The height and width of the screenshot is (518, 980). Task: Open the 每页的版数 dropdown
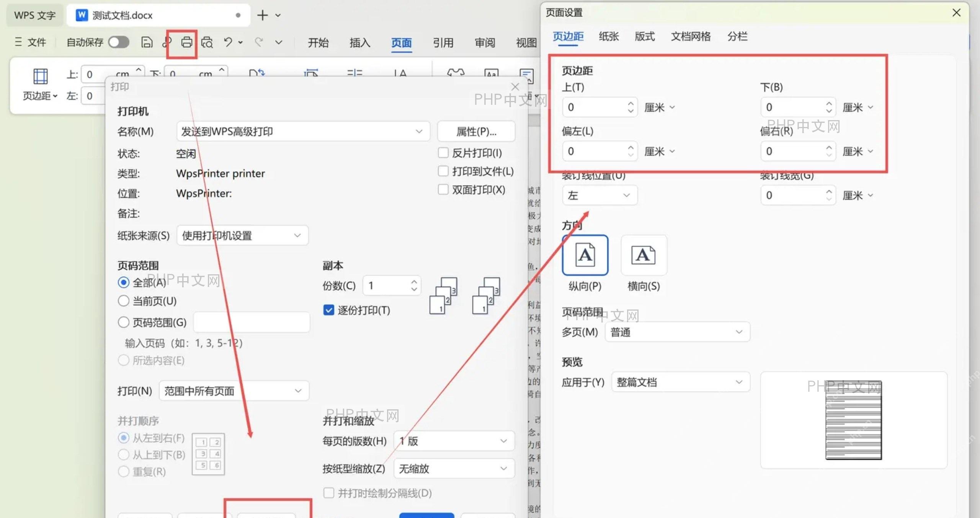pos(454,441)
